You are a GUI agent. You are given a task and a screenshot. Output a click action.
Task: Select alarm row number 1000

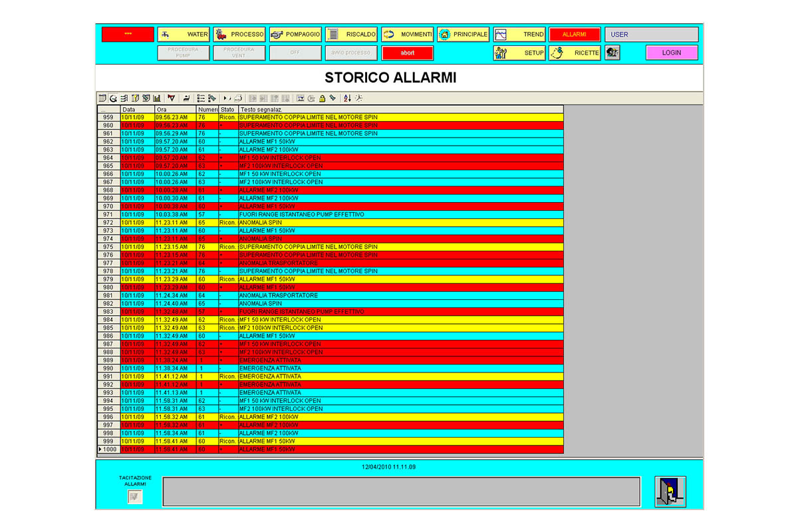point(108,450)
